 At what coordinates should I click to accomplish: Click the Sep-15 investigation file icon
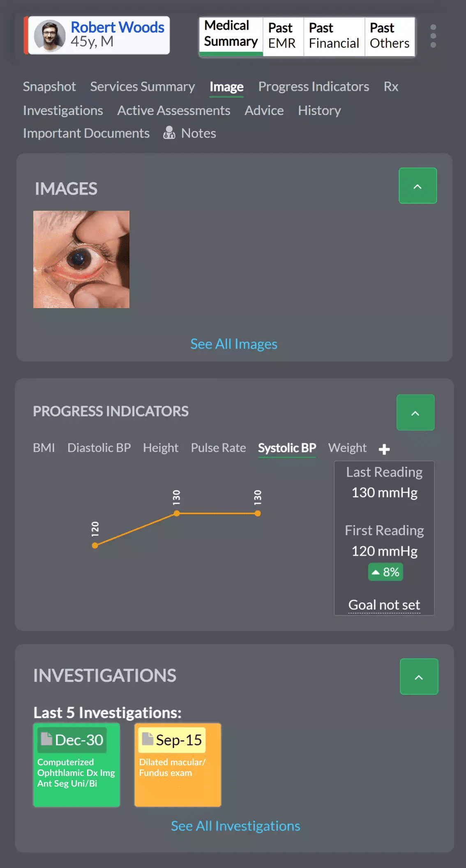pyautogui.click(x=148, y=739)
